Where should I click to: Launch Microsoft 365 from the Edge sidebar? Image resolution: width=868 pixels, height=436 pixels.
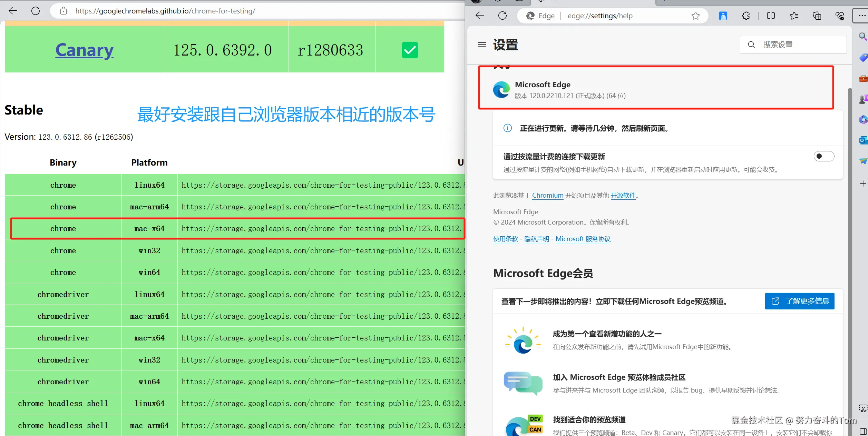tap(863, 120)
